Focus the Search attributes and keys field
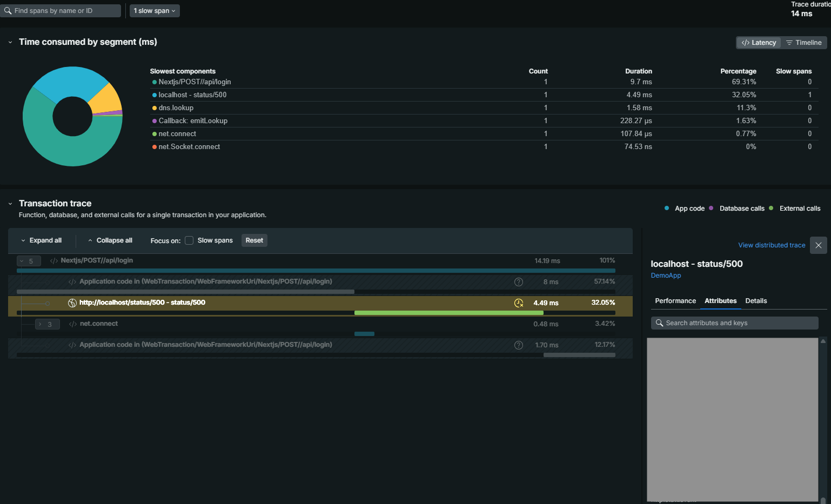 pyautogui.click(x=735, y=323)
